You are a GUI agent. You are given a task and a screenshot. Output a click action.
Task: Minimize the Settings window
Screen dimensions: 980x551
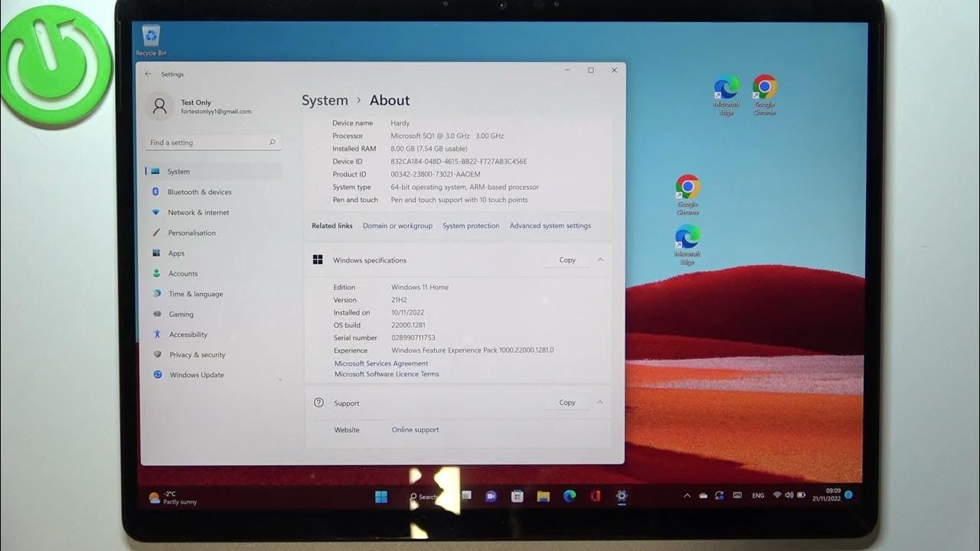tap(567, 70)
